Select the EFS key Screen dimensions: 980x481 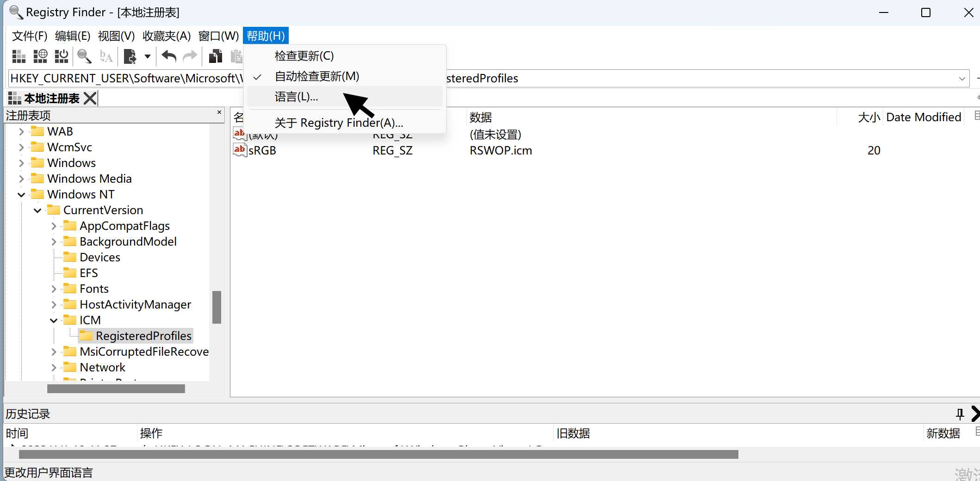(89, 273)
